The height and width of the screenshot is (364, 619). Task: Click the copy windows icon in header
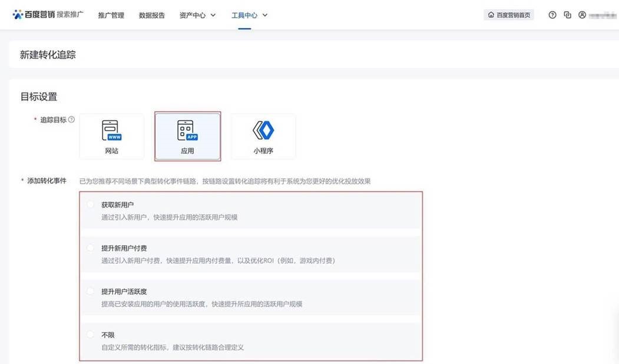pyautogui.click(x=567, y=15)
